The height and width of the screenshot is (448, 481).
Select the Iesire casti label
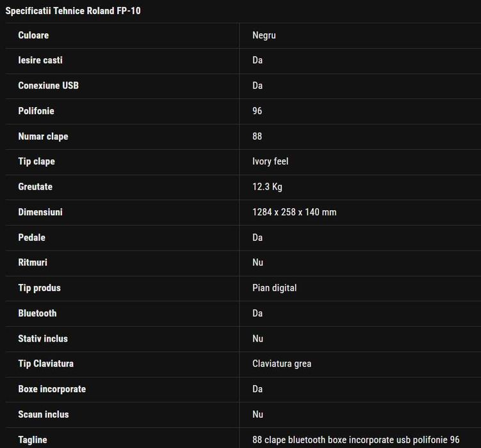pos(40,60)
